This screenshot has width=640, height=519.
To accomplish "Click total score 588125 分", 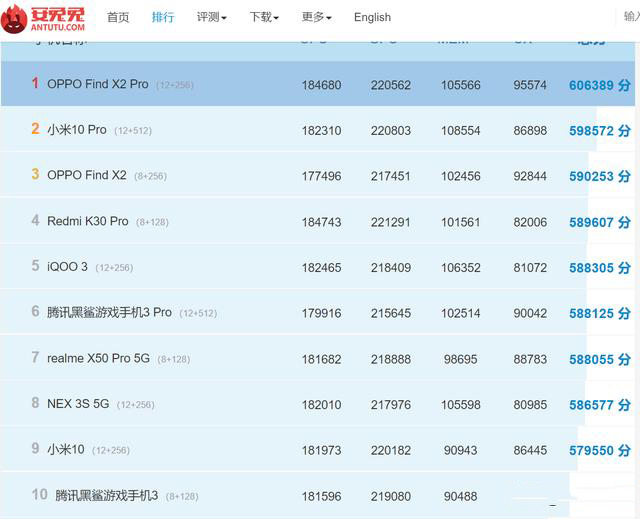I will (x=600, y=314).
